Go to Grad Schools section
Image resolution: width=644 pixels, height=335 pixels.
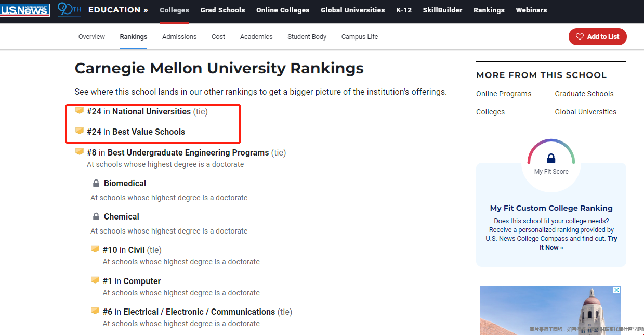[222, 10]
